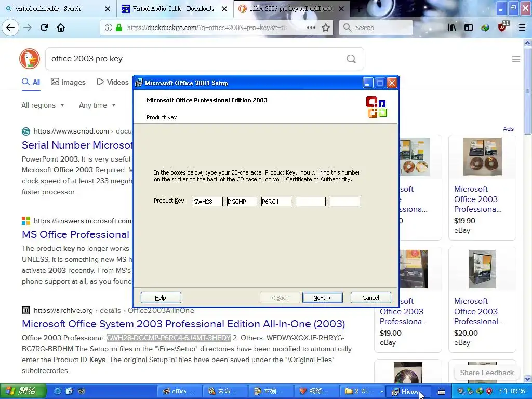Click the DuckDuckGo duck logo
Screen dimensions: 532x399
(x=30, y=59)
